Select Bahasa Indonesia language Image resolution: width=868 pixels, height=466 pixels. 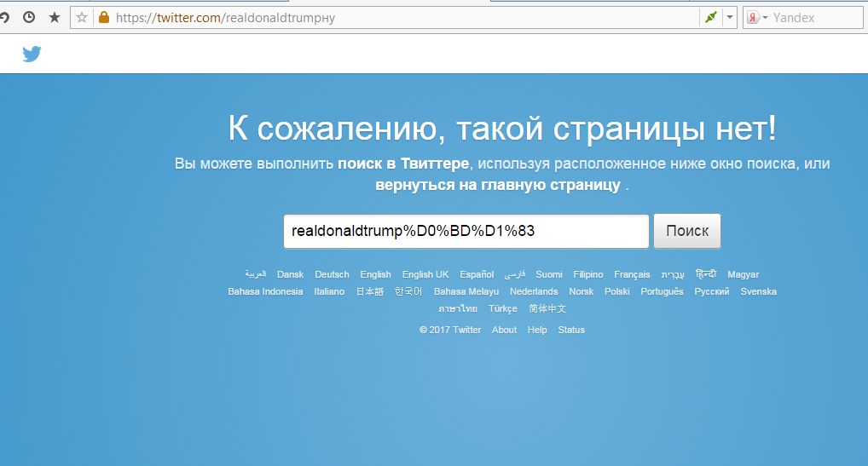(265, 291)
